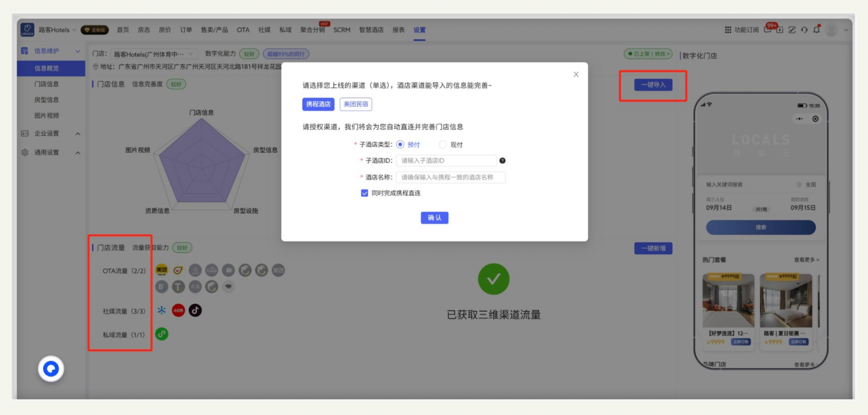
Task: Open the 门店 store selector dropdown
Action: point(154,54)
